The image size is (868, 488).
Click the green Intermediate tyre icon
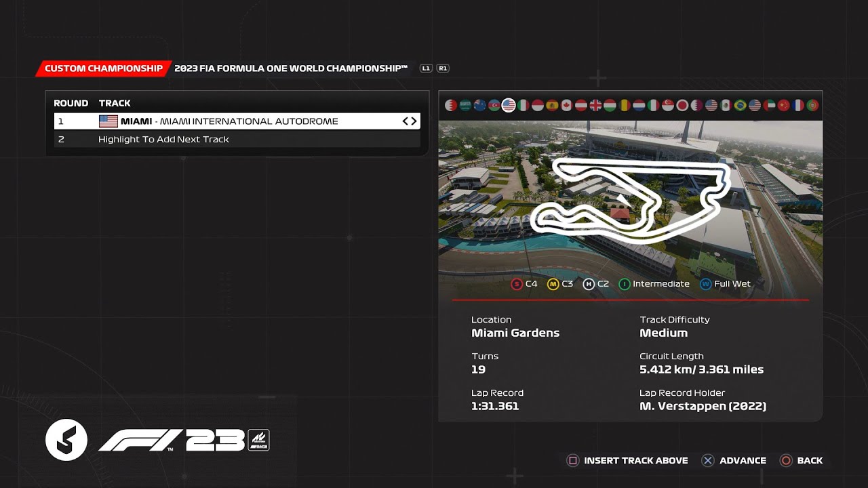[624, 284]
